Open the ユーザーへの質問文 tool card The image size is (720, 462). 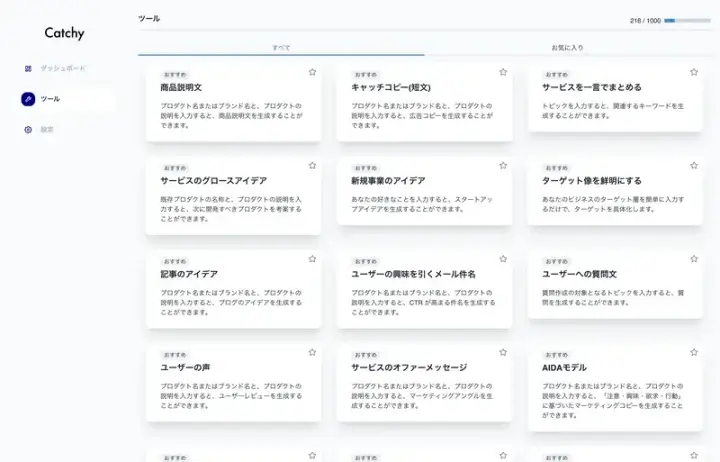click(614, 288)
